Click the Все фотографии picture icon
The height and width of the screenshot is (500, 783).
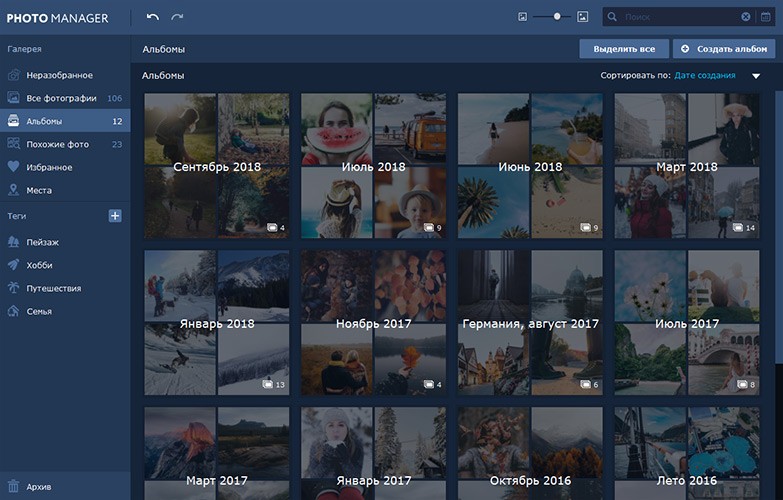click(13, 97)
